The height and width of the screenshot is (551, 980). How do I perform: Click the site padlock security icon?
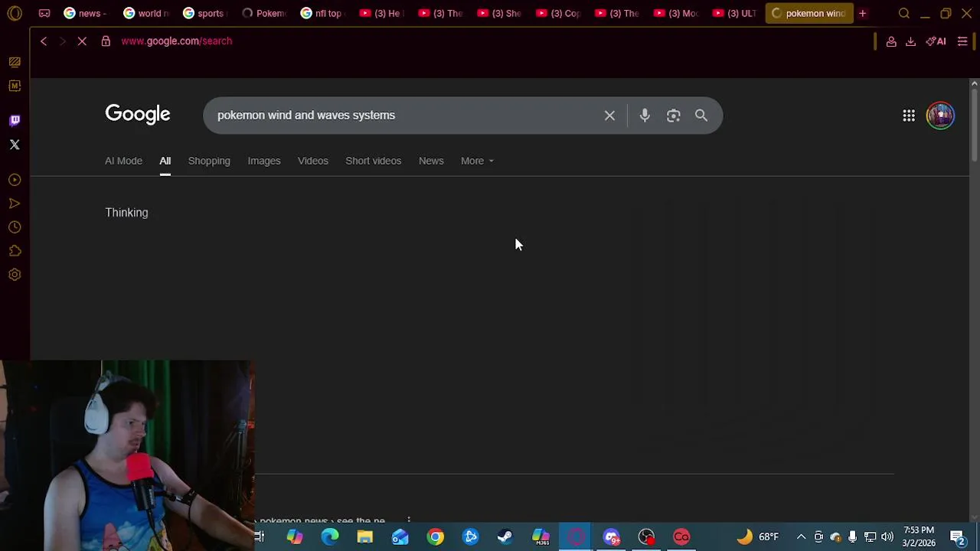pyautogui.click(x=106, y=41)
